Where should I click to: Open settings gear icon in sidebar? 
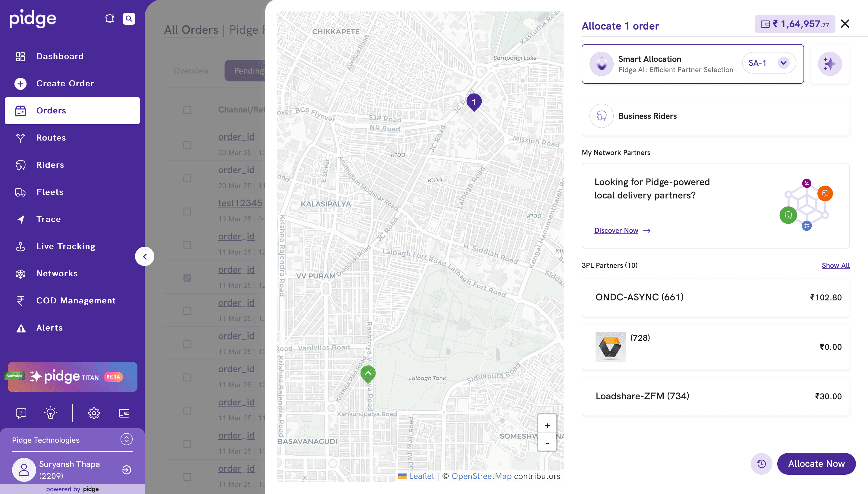tap(94, 413)
